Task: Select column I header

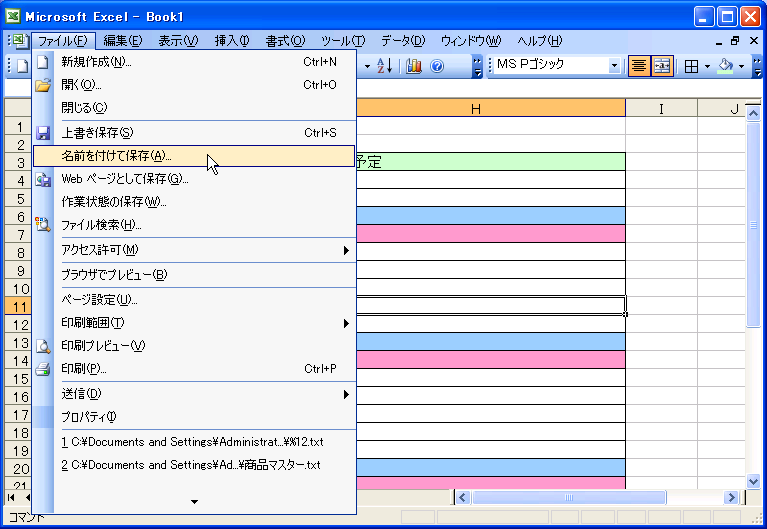Action: coord(661,108)
